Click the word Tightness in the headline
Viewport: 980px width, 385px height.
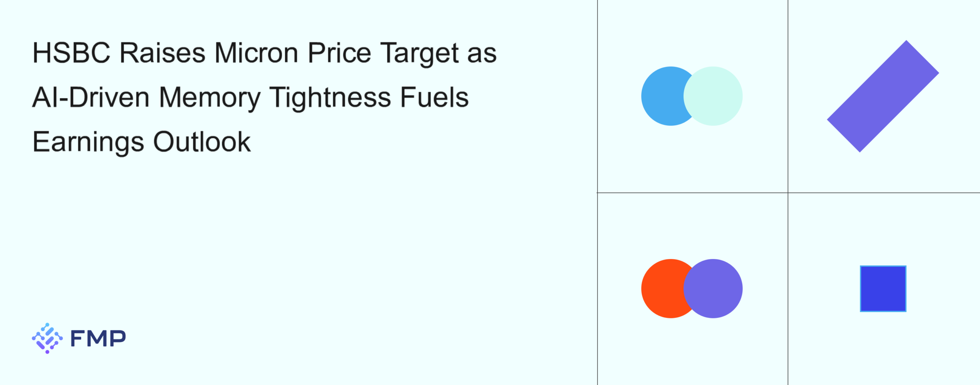click(x=330, y=97)
